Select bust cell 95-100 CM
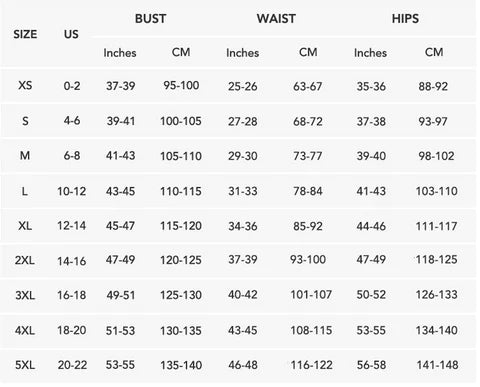The width and height of the screenshot is (480, 387). point(181,85)
